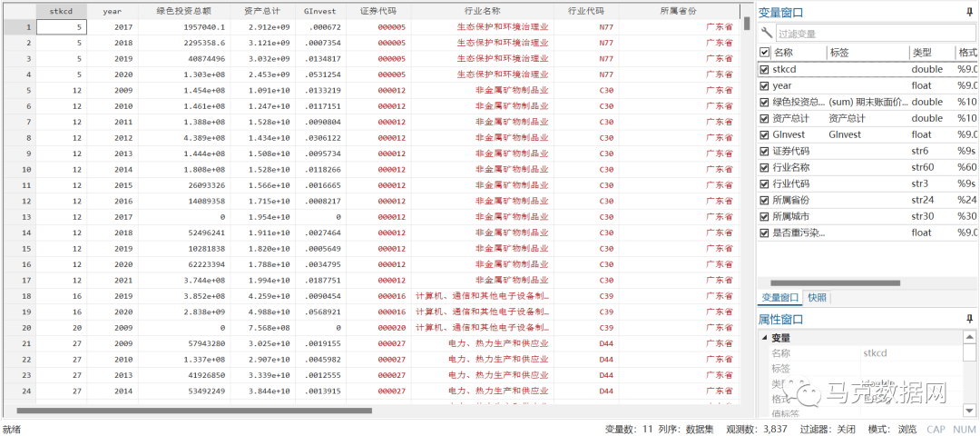Click the 标签 column header in the variable list
980x436 pixels.
tap(867, 53)
